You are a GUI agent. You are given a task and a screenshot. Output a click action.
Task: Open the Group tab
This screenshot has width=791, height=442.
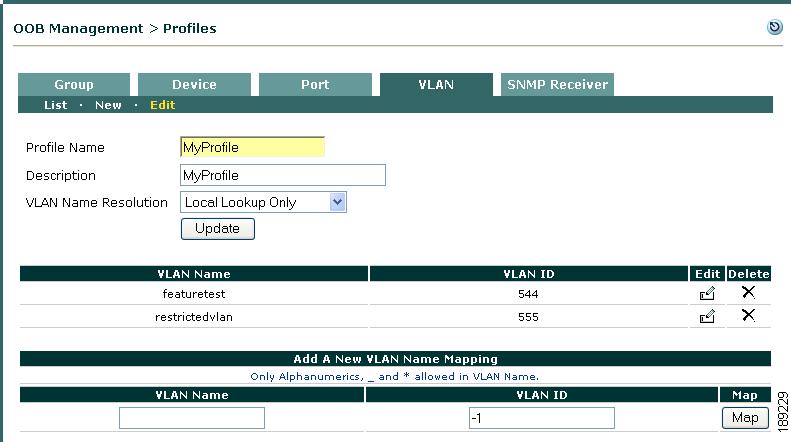point(74,84)
